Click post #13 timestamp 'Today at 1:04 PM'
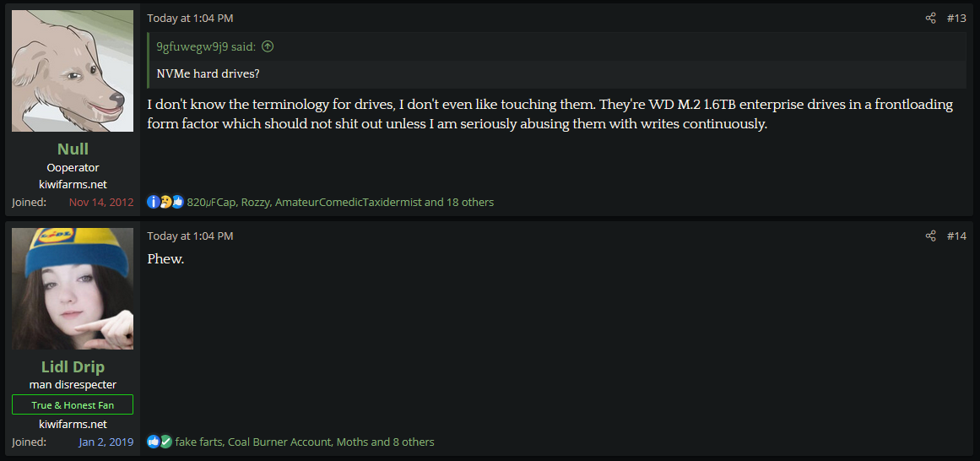 coord(190,18)
